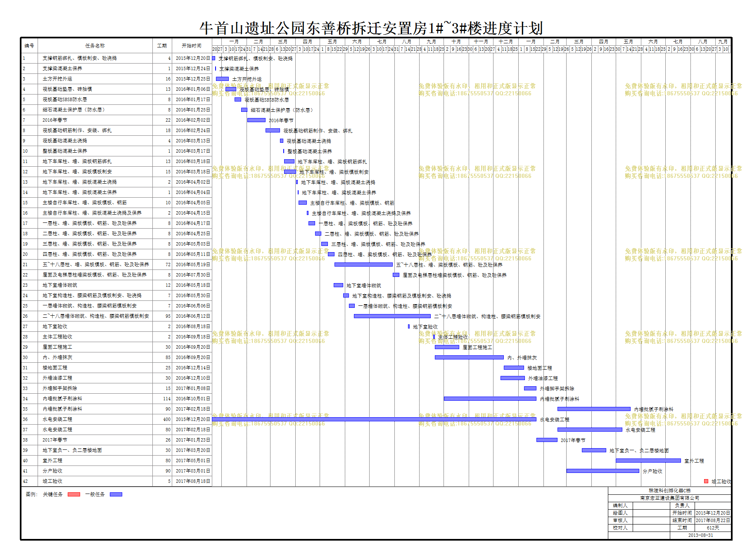Select the 筏板基础钢筋制作 Gantt bar
The height and width of the screenshot is (560, 752).
pyautogui.click(x=273, y=130)
